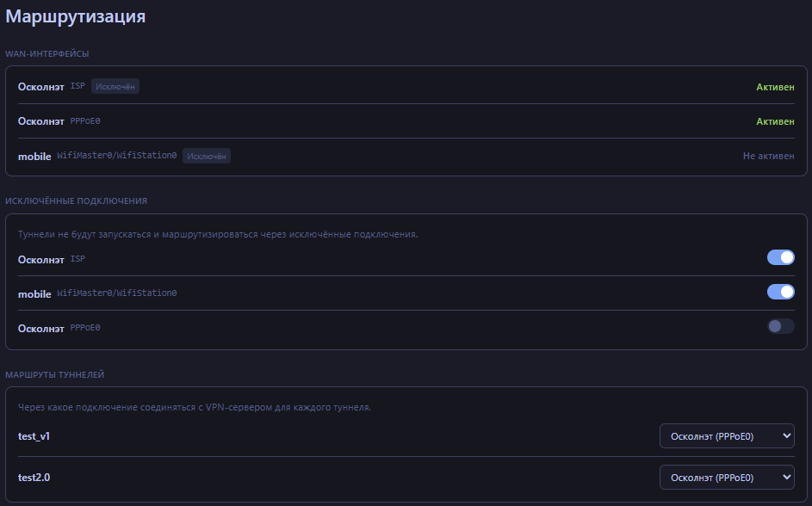This screenshot has width=812, height=506.
Task: Click the Маршрутизация page heading
Action: pos(76,17)
